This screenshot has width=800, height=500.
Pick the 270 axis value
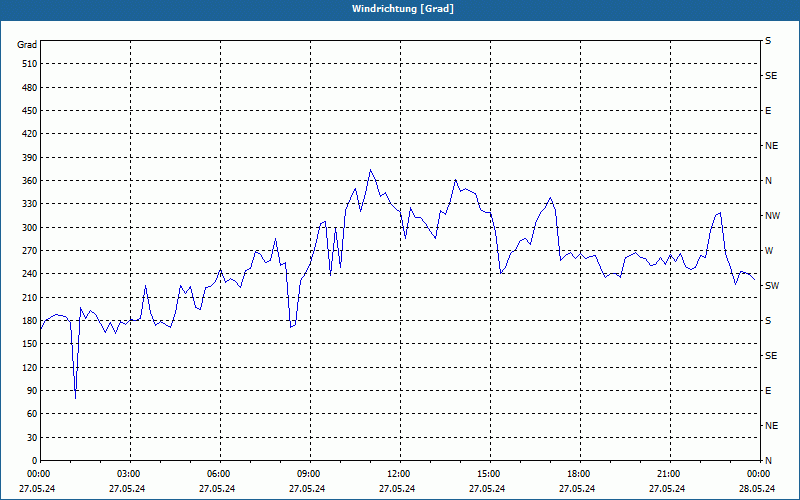[x=30, y=251]
